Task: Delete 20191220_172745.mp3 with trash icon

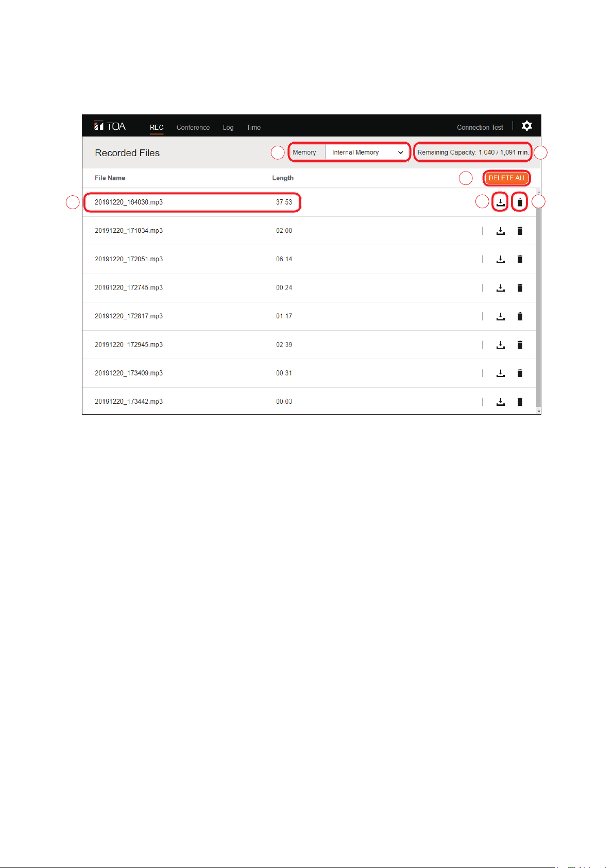Action: [520, 288]
